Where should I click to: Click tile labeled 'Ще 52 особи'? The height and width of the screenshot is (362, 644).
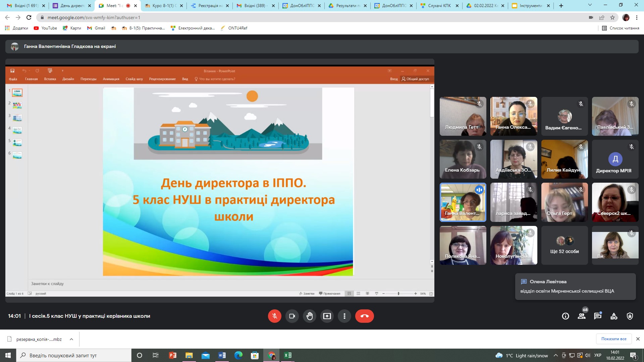coord(565,245)
